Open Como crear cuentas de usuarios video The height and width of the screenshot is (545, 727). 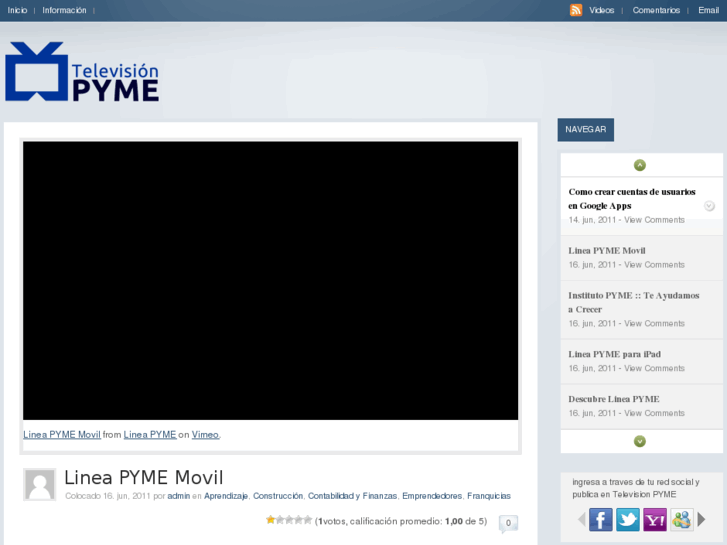pos(631,199)
